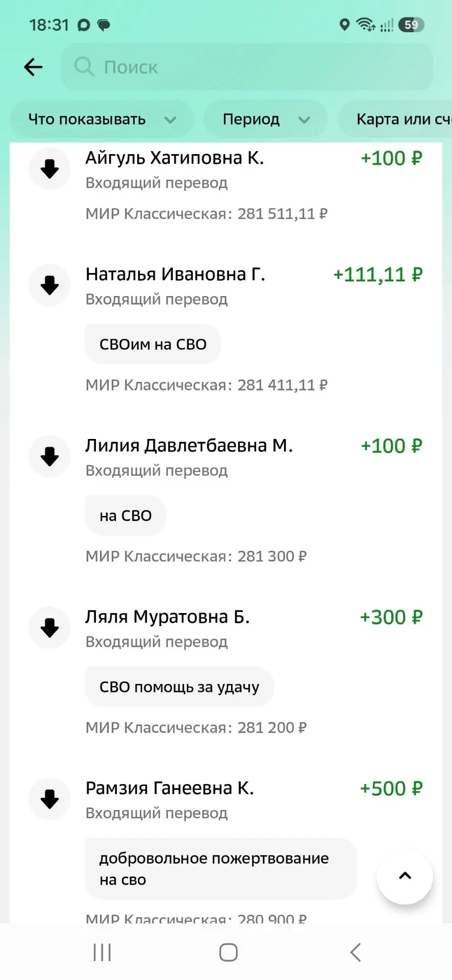Tap incoming-transfer arrow icon for Айгуль Хатиповна К.
Screen dimensions: 452x980
tap(49, 169)
